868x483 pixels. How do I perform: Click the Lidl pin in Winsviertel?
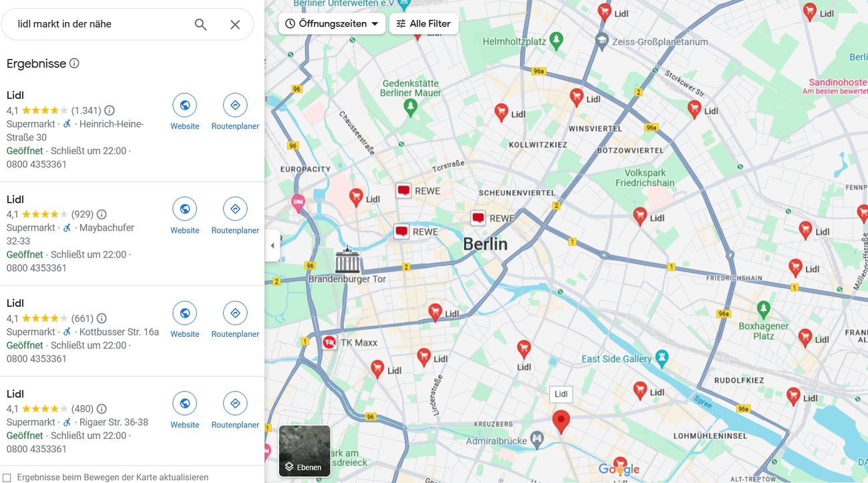[577, 97]
